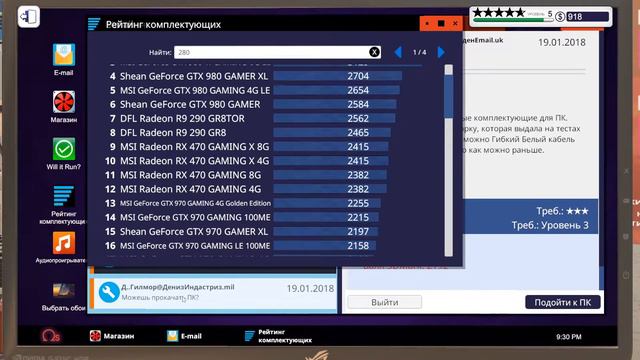The height and width of the screenshot is (360, 640).
Task: Click wrench icon on the Гилмор email
Action: pyautogui.click(x=109, y=292)
